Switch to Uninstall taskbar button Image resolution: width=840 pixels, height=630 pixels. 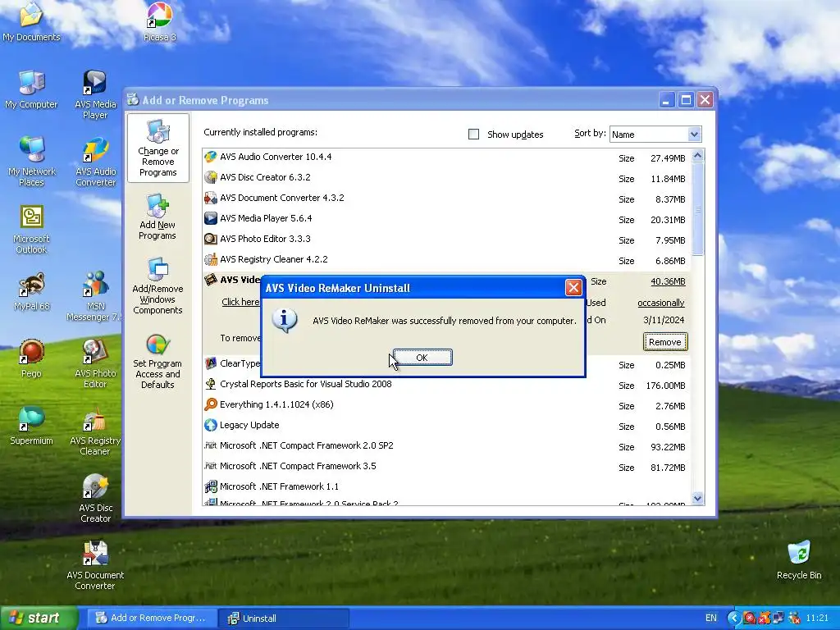click(284, 618)
